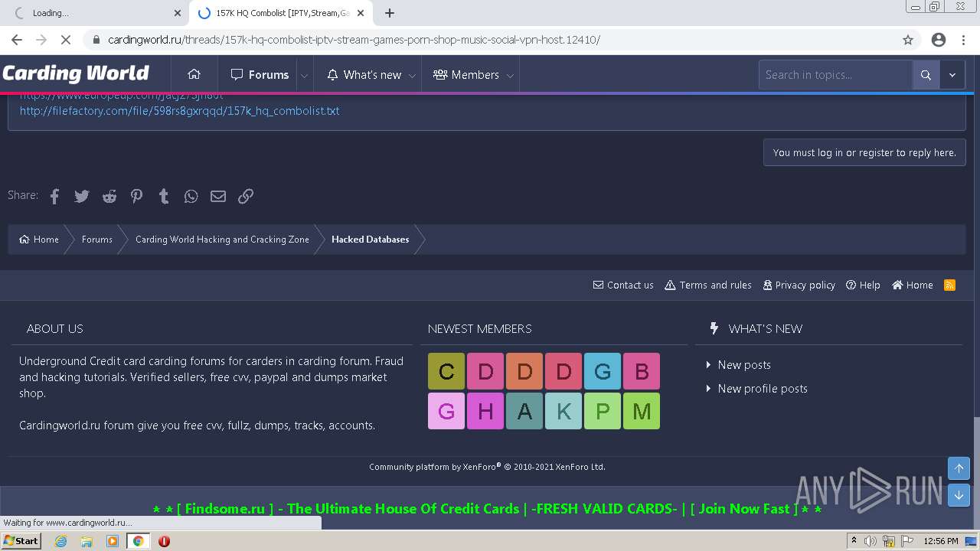The image size is (980, 551).
Task: Click the scroll-to-top arrow button
Action: coord(959,468)
